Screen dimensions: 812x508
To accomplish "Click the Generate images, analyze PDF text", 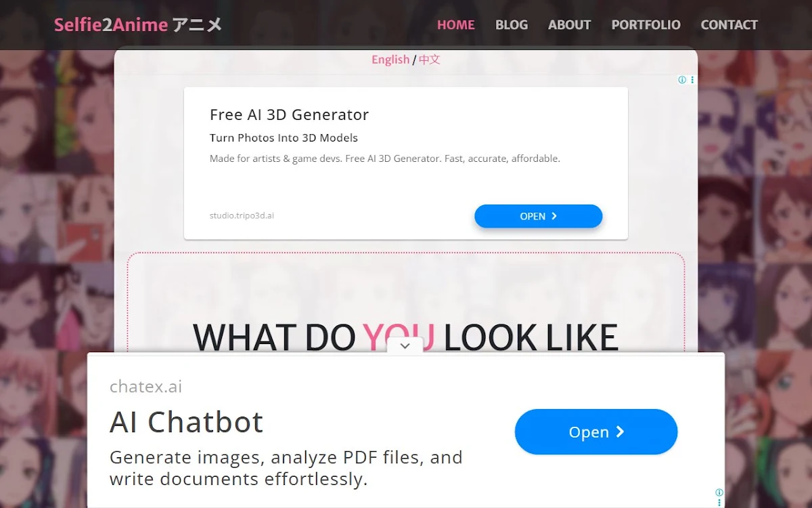I will tap(286, 468).
